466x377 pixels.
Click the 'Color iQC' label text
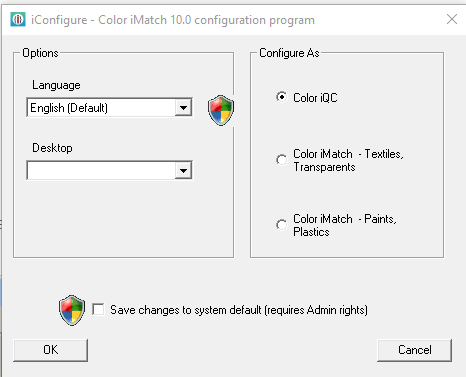click(x=315, y=98)
